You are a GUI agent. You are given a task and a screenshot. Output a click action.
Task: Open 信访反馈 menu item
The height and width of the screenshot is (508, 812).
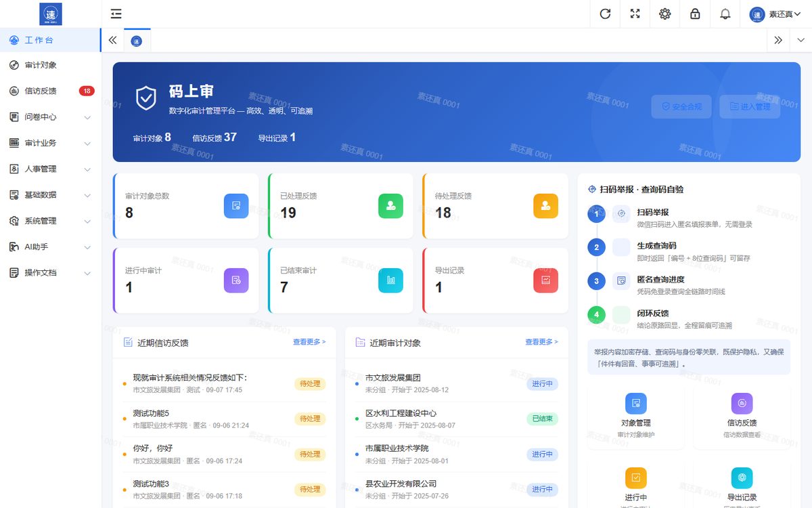(x=51, y=91)
